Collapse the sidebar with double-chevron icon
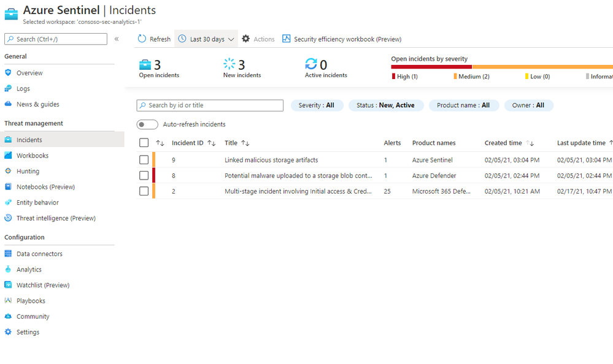This screenshot has height=364, width=613. [x=117, y=39]
